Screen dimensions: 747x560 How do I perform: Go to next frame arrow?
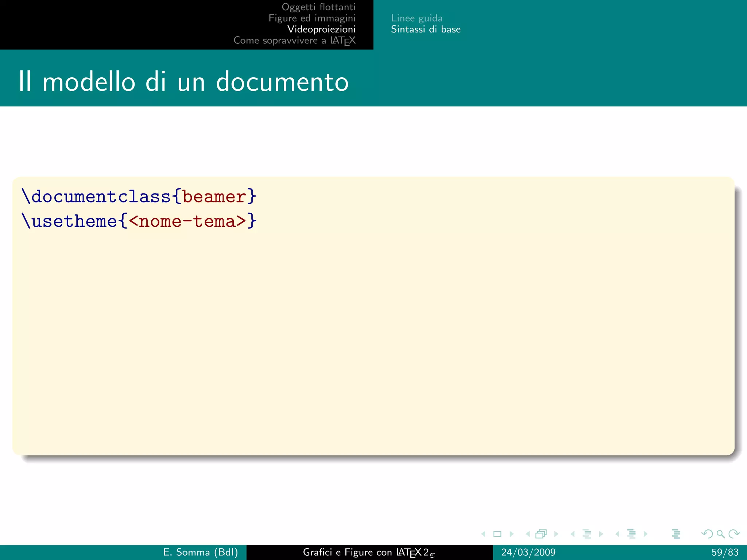pos(556,534)
